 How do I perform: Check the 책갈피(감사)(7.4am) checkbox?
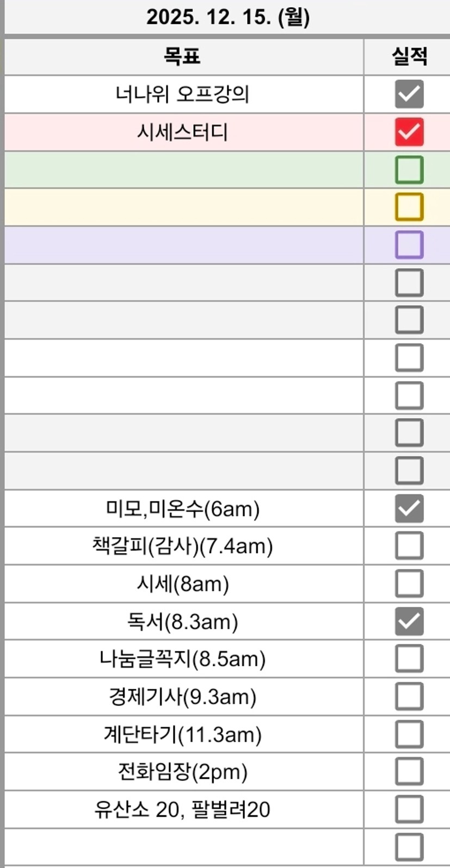409,546
